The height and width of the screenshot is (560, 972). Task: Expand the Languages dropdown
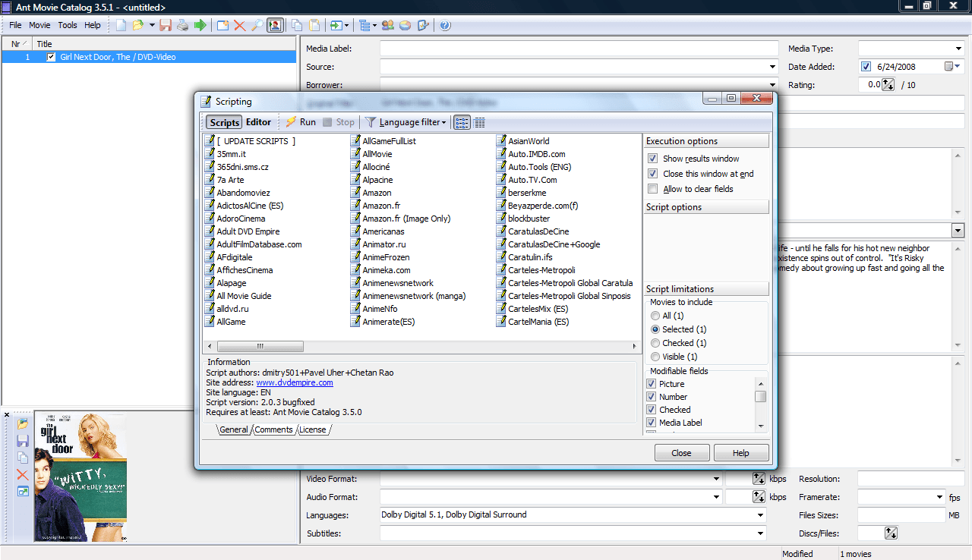point(761,515)
